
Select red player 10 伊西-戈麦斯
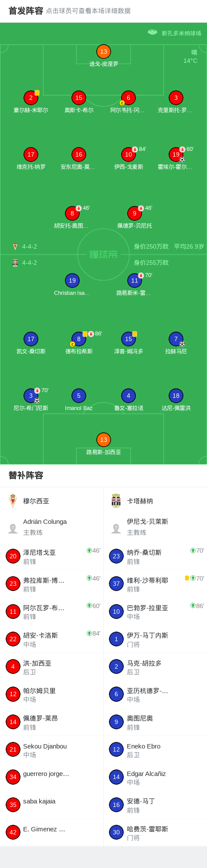[x=128, y=154]
